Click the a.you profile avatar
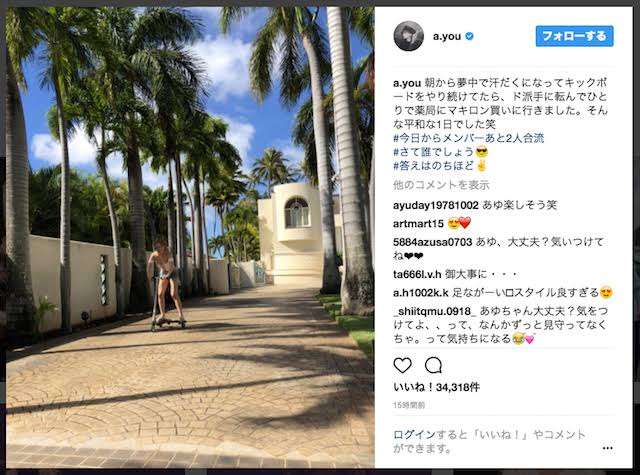Image resolution: width=640 pixels, height=475 pixels. (x=409, y=36)
